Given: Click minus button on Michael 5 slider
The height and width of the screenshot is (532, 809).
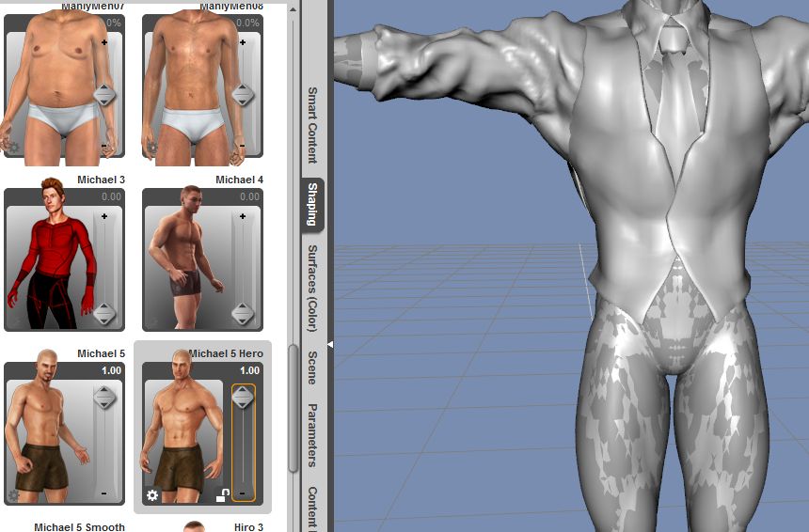Looking at the screenshot, I should (104, 493).
